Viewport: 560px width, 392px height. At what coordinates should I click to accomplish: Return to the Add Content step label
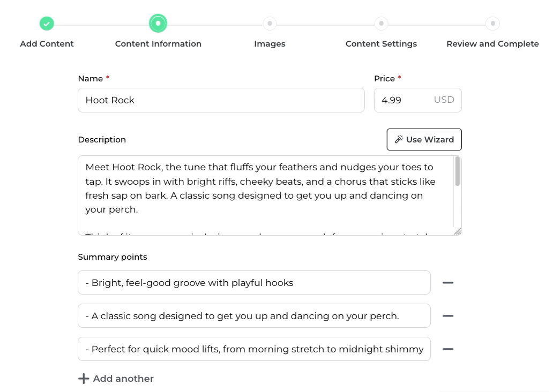click(47, 44)
